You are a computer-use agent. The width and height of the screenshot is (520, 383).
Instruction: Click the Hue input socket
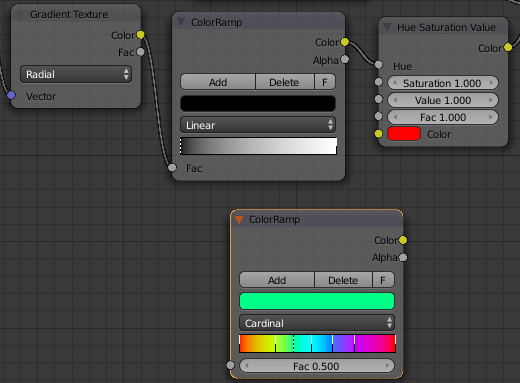(378, 64)
